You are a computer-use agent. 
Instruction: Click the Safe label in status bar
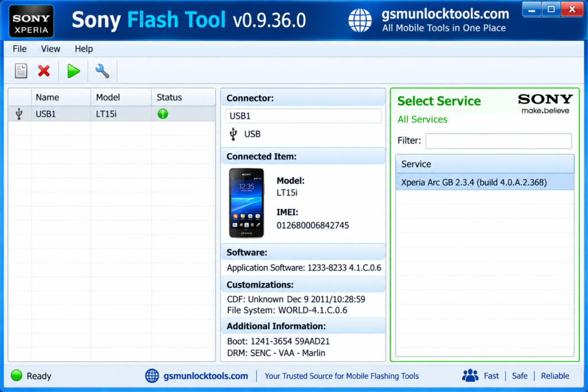(520, 376)
